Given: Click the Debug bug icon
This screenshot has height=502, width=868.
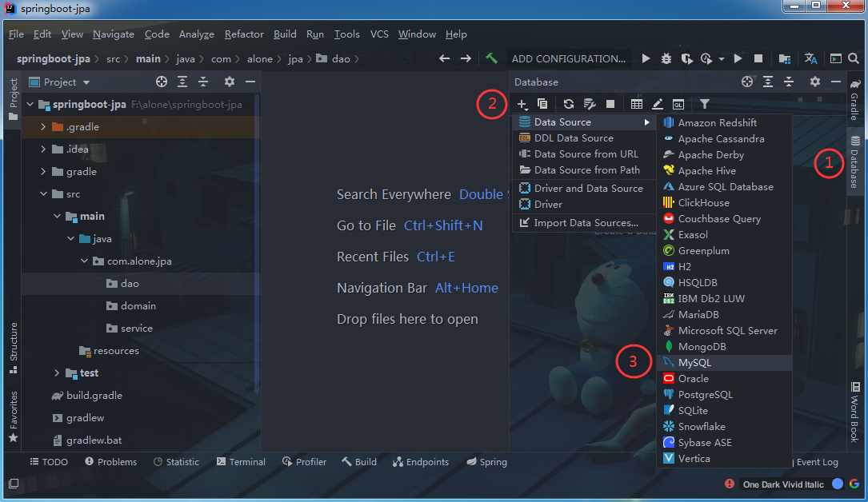Looking at the screenshot, I should tap(666, 58).
